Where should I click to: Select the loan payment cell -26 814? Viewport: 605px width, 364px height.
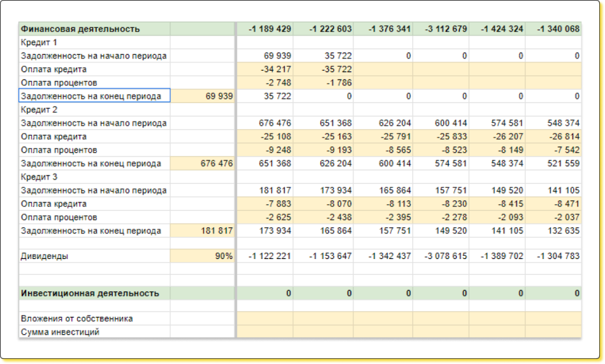coord(553,137)
